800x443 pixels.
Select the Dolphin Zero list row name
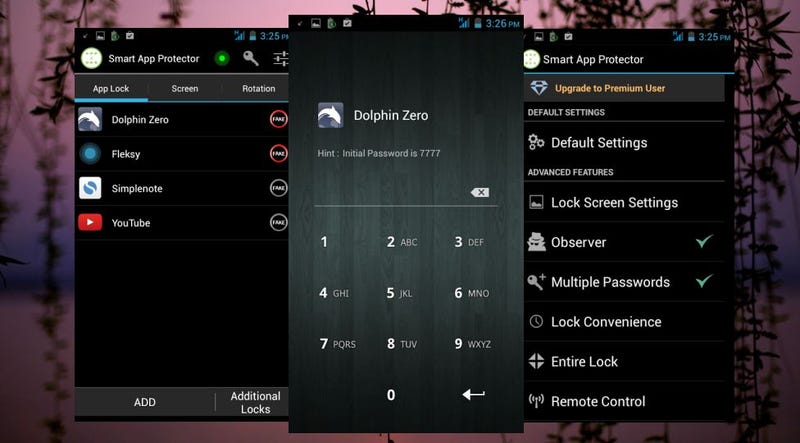140,119
